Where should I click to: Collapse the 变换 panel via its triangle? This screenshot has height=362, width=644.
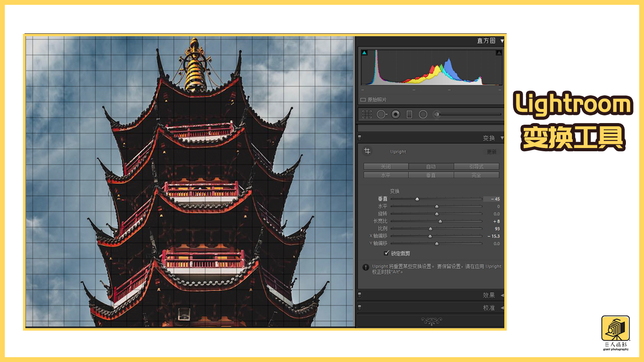click(502, 138)
